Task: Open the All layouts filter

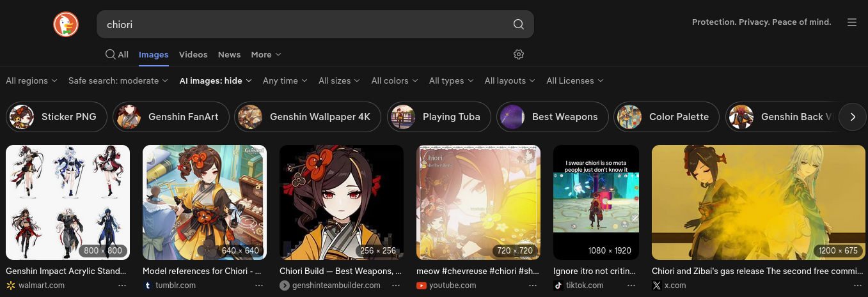Action: [510, 80]
